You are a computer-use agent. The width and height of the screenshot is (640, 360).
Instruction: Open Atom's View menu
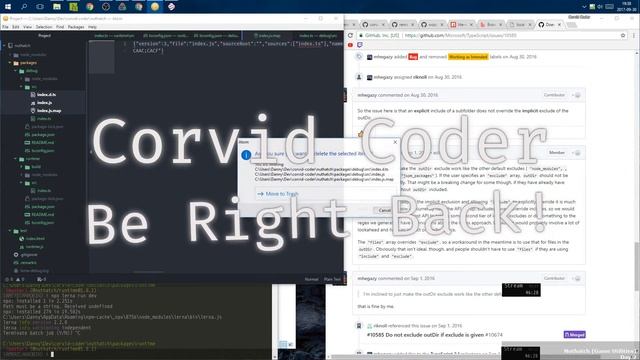(27, 27)
